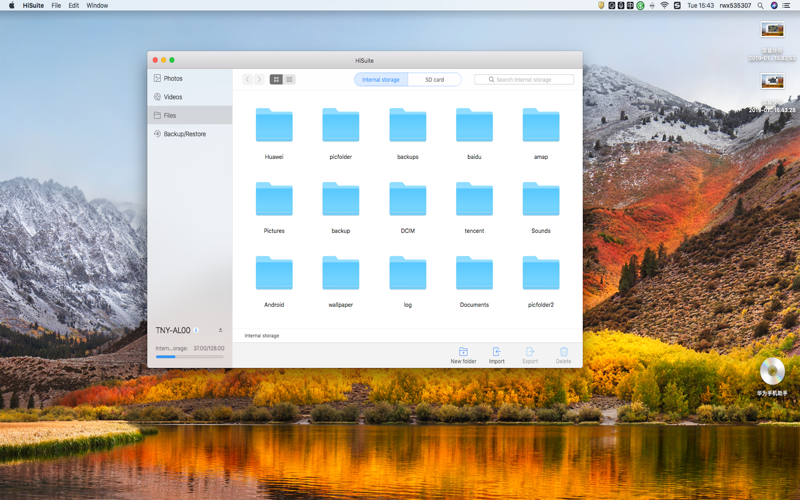The image size is (800, 500).
Task: Select the Internal storage tab
Action: click(381, 80)
